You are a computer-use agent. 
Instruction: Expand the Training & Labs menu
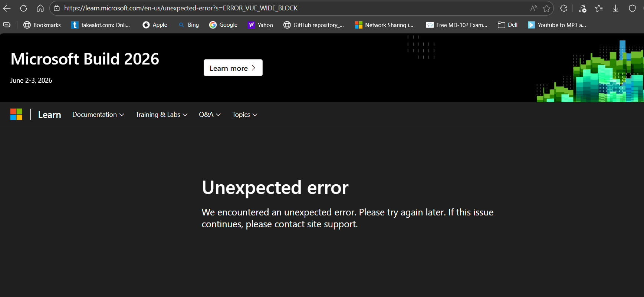[161, 115]
